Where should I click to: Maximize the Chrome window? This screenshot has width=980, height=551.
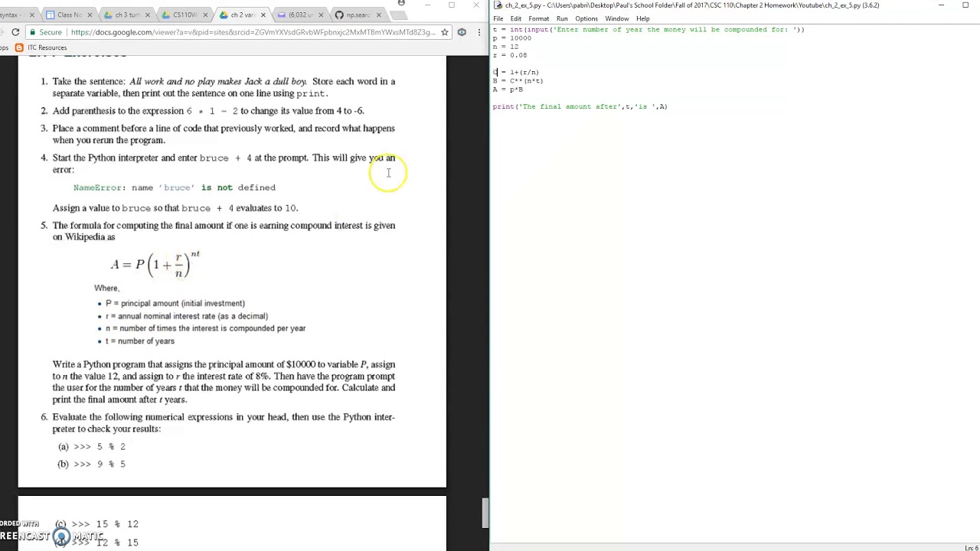tap(452, 5)
